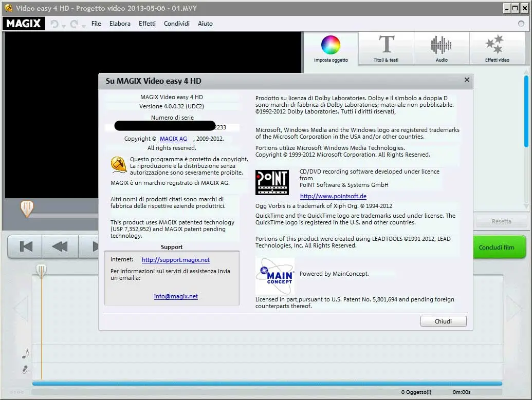Open the support.magix.net link
The width and height of the screenshot is (532, 400).
[176, 260]
